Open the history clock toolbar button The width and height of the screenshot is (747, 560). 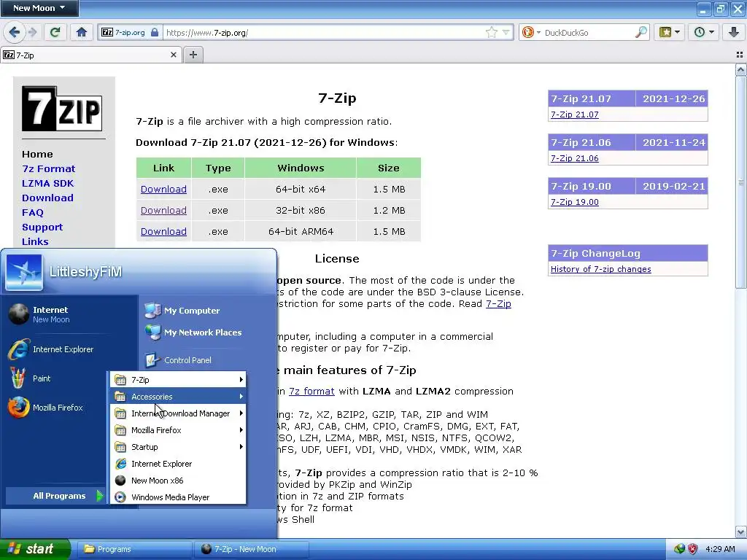tap(704, 32)
